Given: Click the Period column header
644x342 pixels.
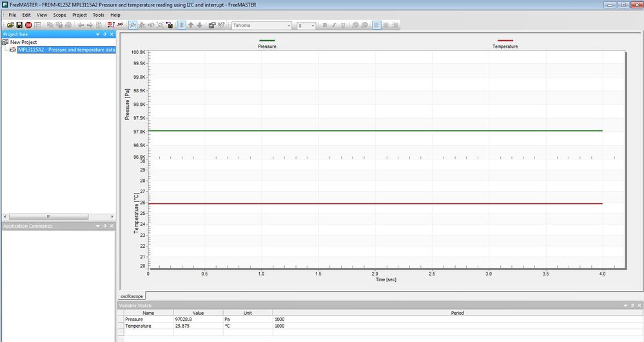Looking at the screenshot, I should coord(457,313).
